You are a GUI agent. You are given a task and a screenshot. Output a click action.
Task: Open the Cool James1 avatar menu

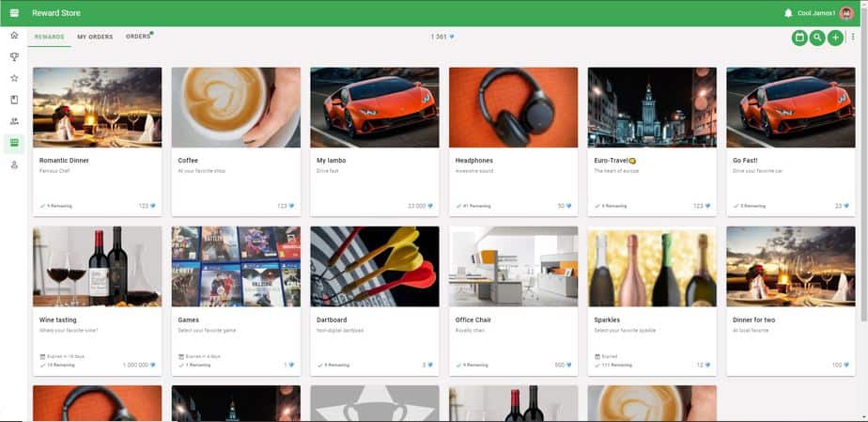tap(846, 13)
